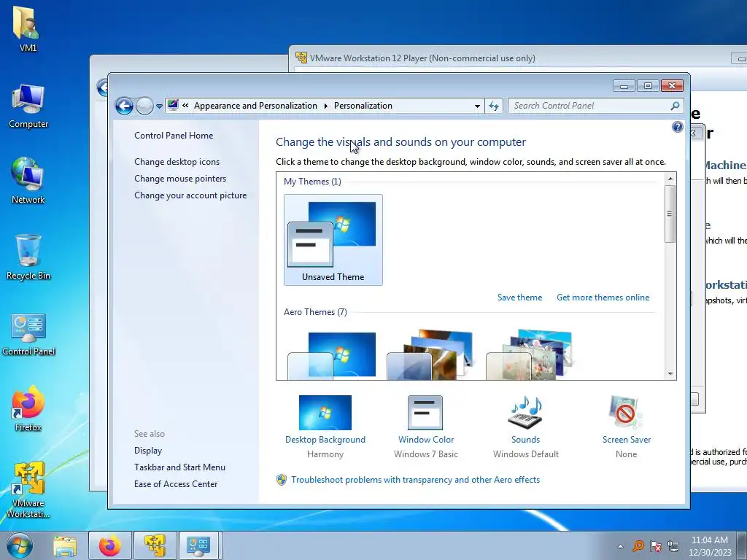Click the clock and date in the tray
The height and width of the screenshot is (560, 747).
tap(709, 546)
